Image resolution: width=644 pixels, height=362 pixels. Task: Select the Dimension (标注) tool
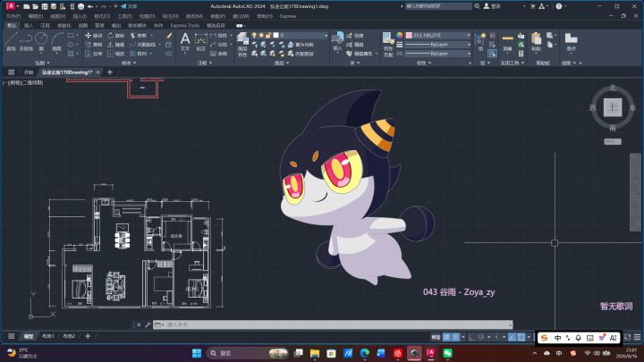(201, 41)
